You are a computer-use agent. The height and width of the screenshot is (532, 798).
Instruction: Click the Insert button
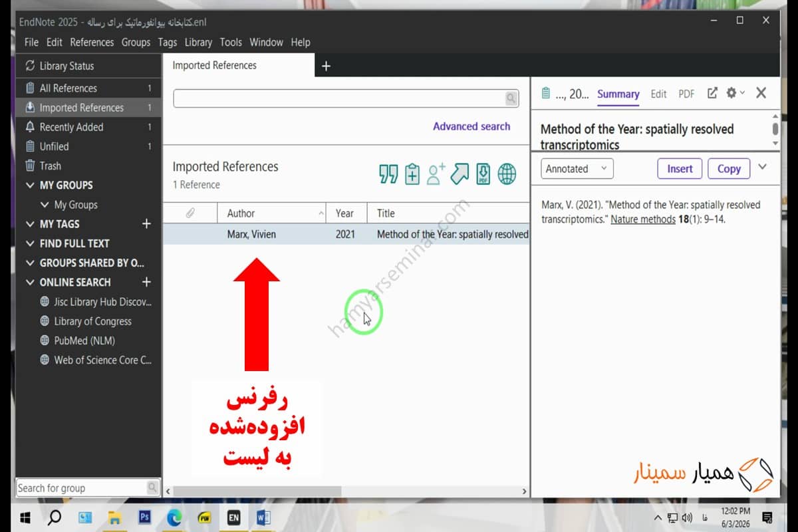(680, 169)
